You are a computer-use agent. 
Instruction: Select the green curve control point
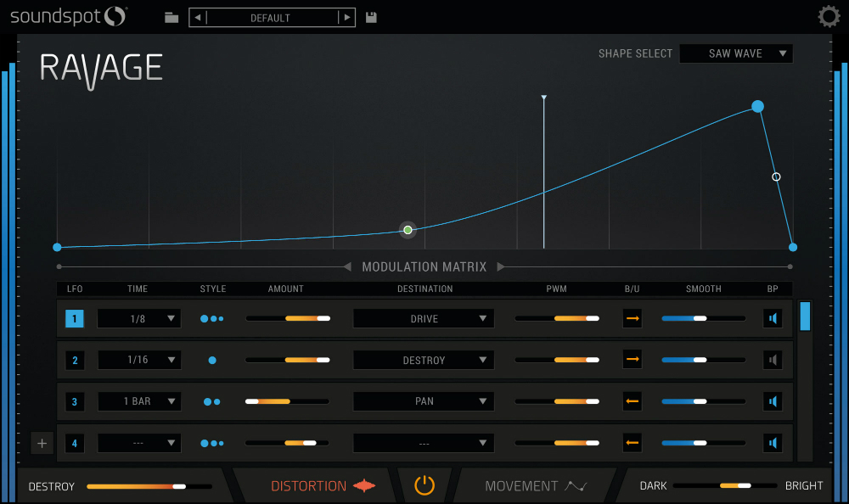tap(408, 230)
